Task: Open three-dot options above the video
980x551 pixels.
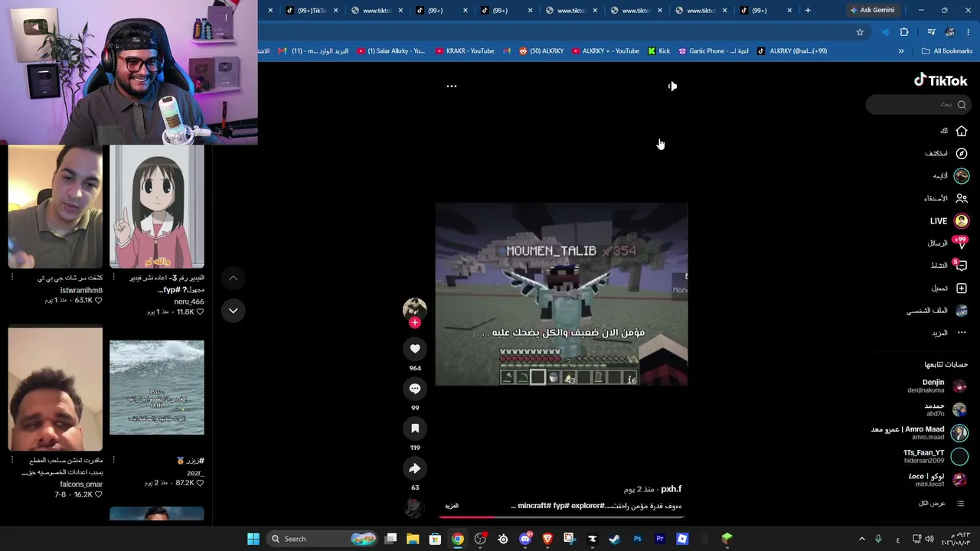Action: tap(452, 86)
